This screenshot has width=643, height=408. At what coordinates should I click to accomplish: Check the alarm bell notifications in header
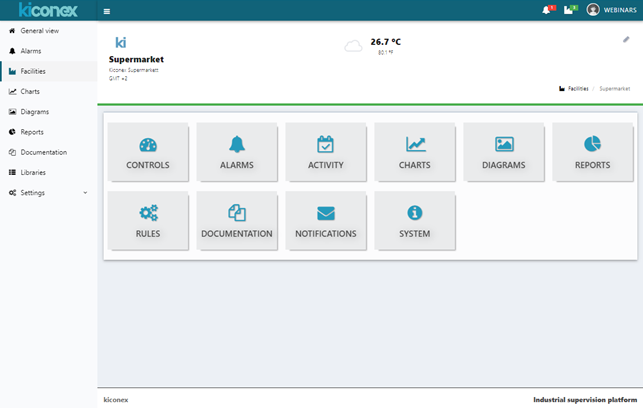547,10
